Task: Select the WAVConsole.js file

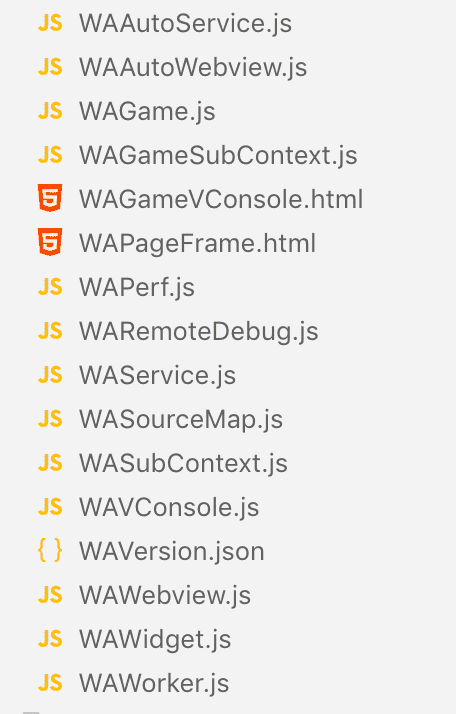Action: (x=169, y=507)
